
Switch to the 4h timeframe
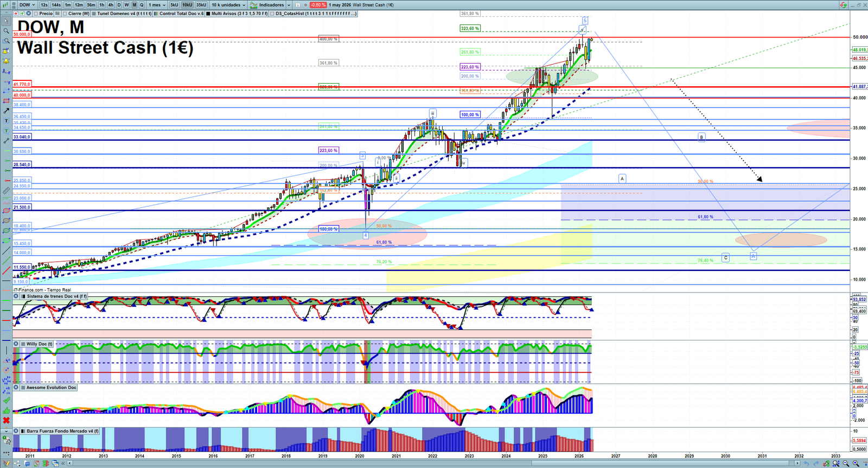tap(111, 5)
